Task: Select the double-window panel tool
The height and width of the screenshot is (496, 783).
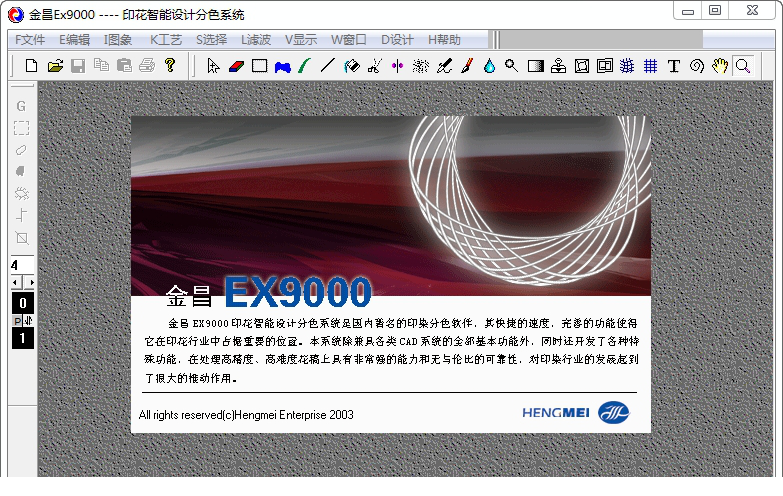Action: coord(605,66)
